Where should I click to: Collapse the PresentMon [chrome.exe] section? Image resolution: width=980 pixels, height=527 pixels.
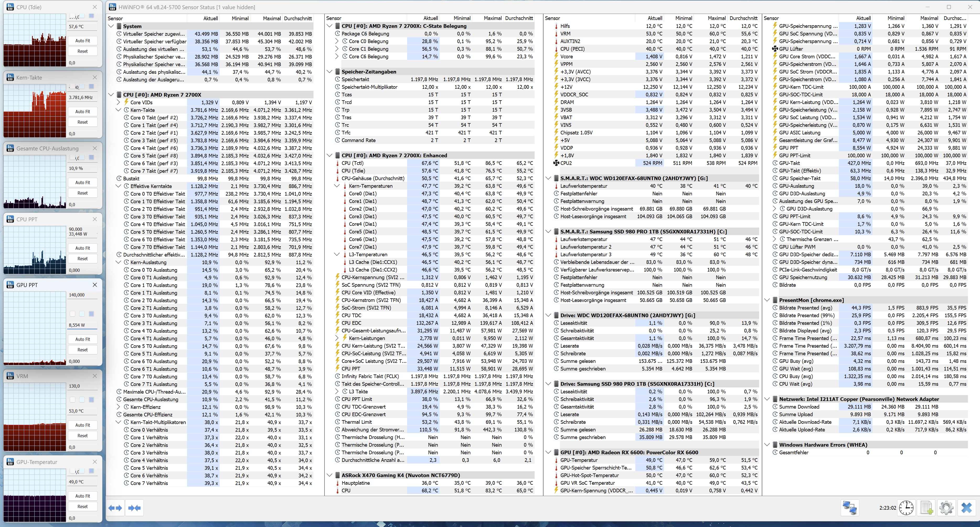pyautogui.click(x=767, y=300)
